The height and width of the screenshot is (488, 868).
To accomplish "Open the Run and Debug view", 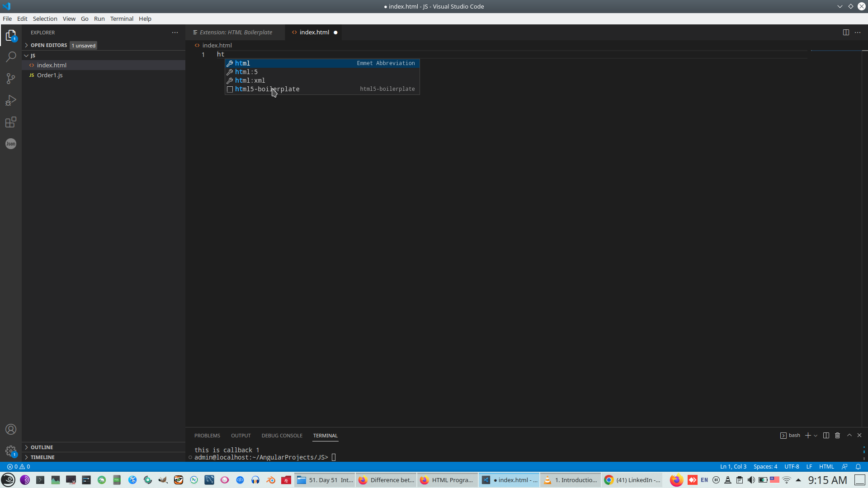I will pos(11,100).
